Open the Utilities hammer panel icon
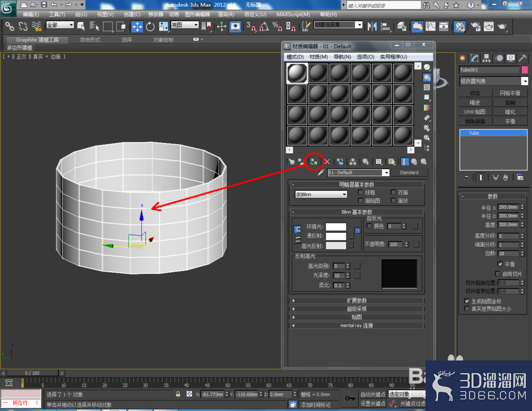This screenshot has width=532, height=411. click(523, 58)
